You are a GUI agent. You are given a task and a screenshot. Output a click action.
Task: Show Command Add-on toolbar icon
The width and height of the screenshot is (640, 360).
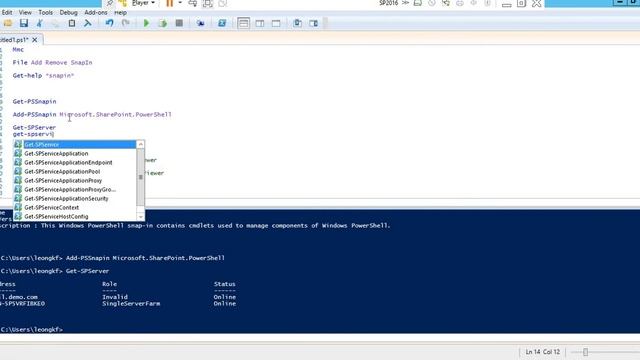pyautogui.click(x=313, y=23)
